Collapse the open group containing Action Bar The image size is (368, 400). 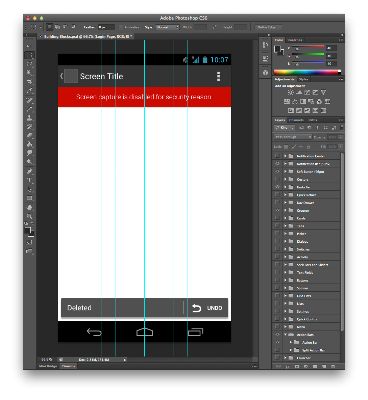[285, 334]
